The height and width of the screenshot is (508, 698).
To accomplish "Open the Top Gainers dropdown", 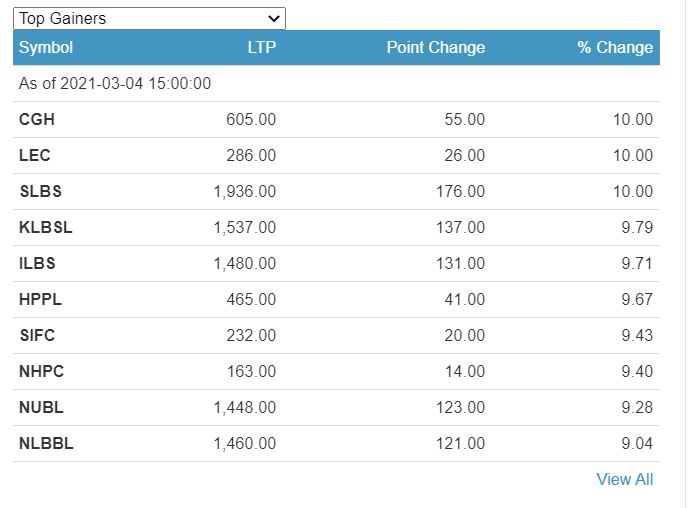I will tap(149, 18).
